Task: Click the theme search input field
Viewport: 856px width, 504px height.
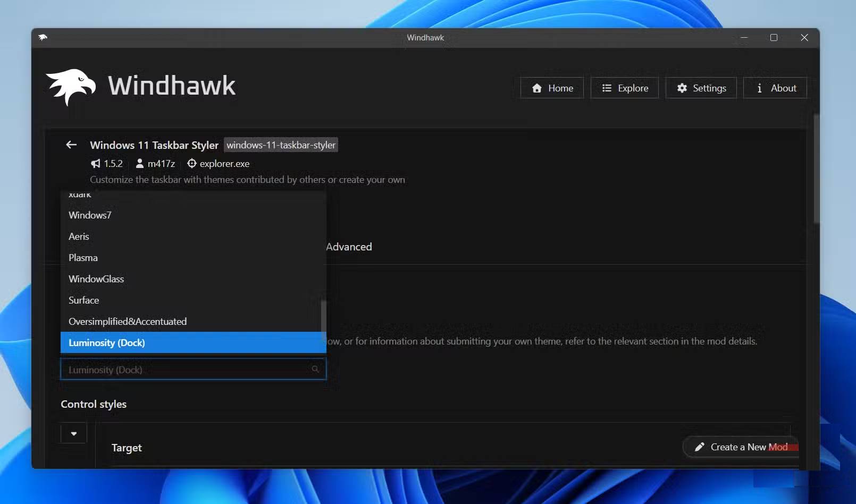Action: point(186,369)
